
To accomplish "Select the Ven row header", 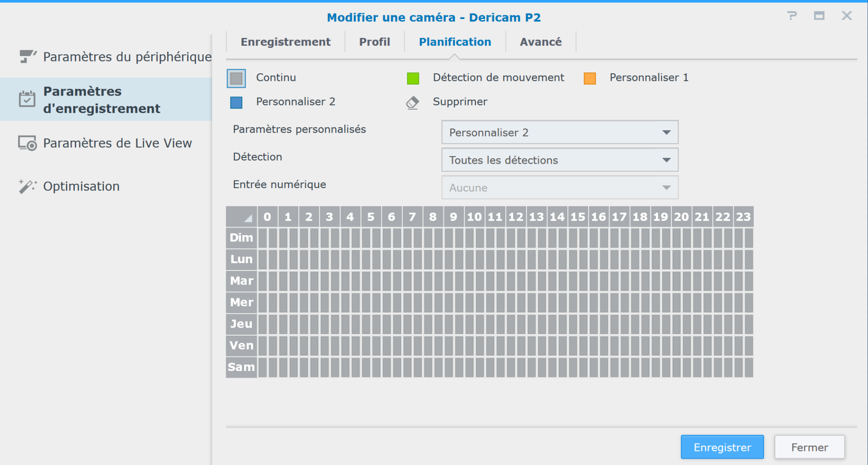I will (x=241, y=346).
